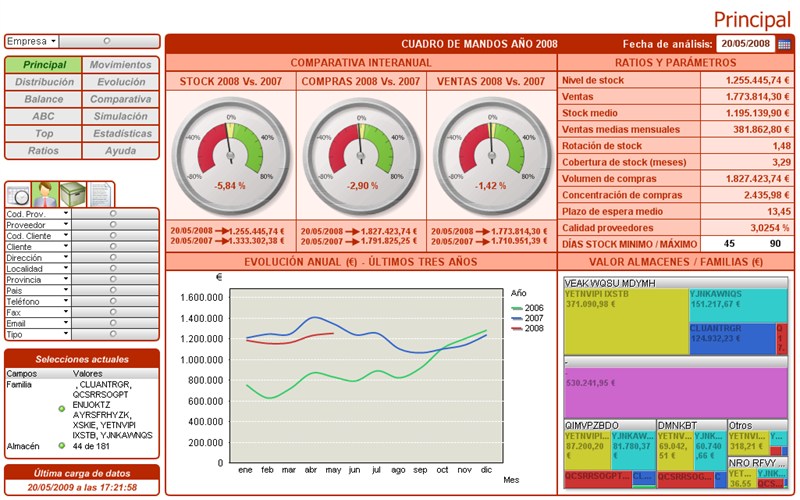Click the green indicator beside Almacén selection

tap(62, 445)
